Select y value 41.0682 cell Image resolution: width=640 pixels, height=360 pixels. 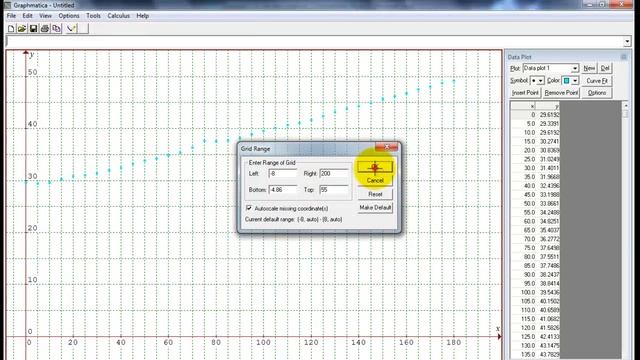point(547,319)
